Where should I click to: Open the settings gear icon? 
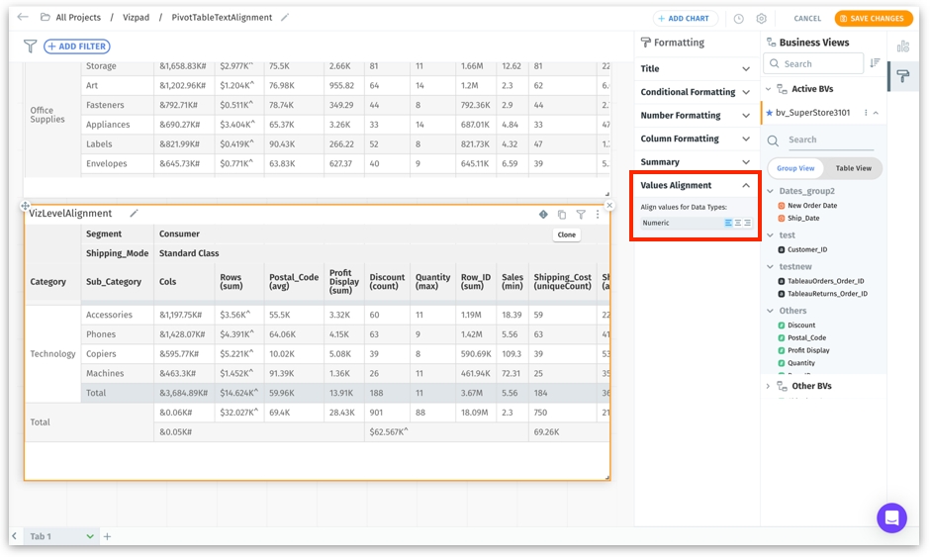point(762,19)
